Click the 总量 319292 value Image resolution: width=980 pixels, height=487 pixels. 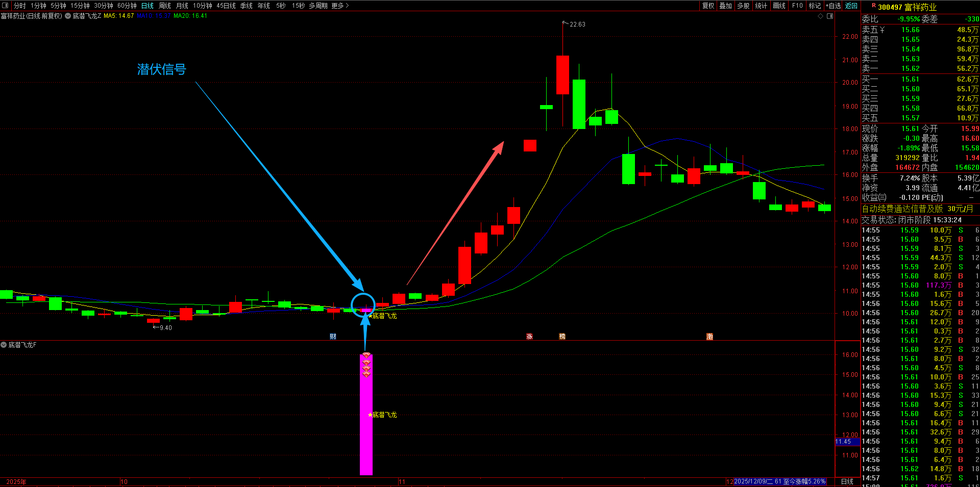908,158
